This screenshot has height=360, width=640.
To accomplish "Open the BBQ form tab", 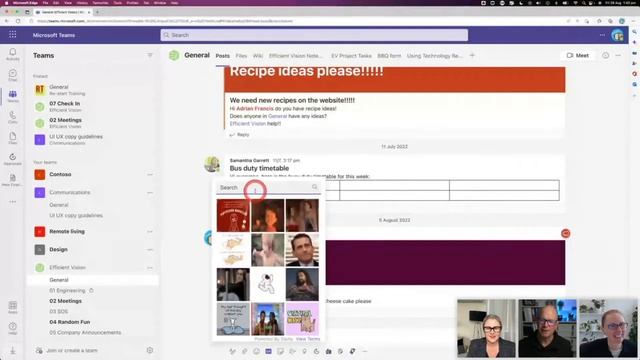I will click(x=389, y=56).
